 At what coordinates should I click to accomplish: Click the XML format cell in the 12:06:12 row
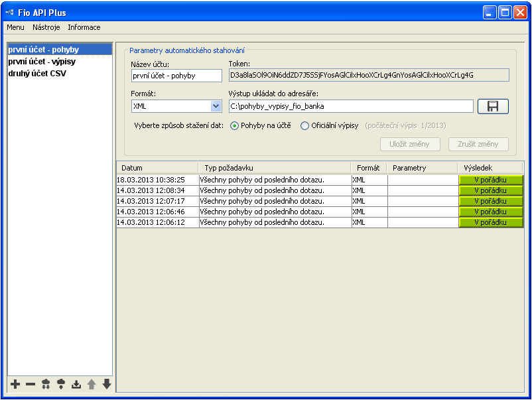(x=369, y=222)
